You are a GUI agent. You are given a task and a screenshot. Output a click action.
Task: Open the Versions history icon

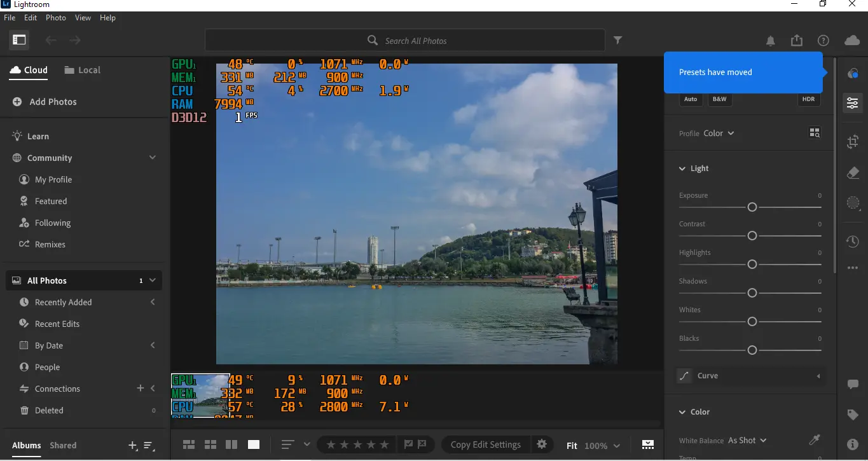[853, 242]
